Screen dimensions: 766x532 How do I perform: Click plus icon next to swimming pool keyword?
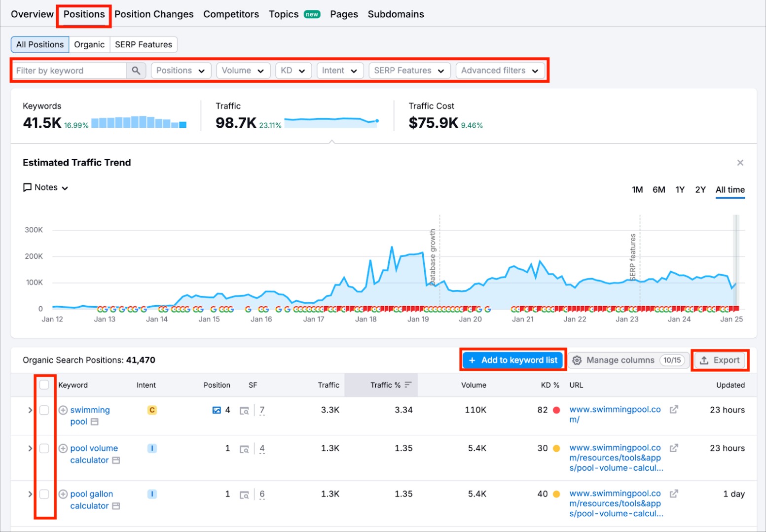[x=63, y=410]
